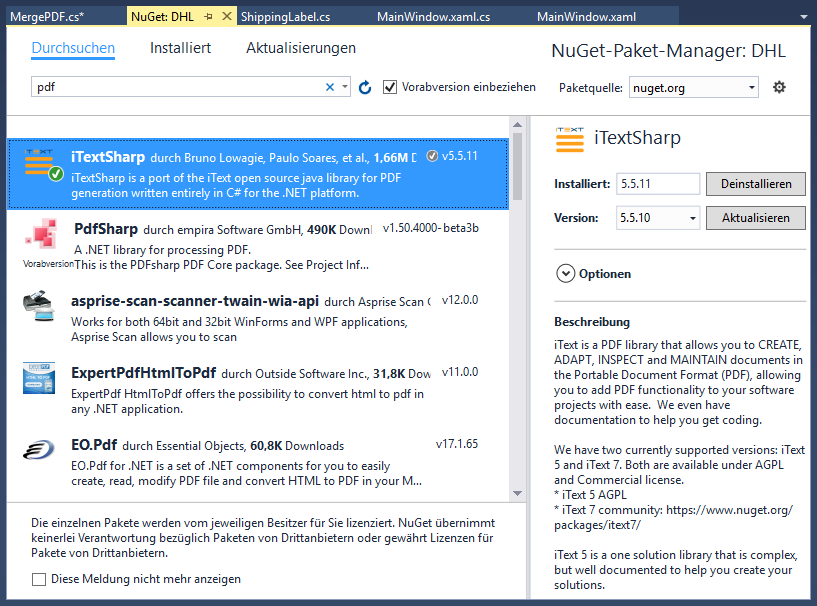Click the refresh icon beside the search box
Viewport: 817px width, 606px height.
coord(365,88)
